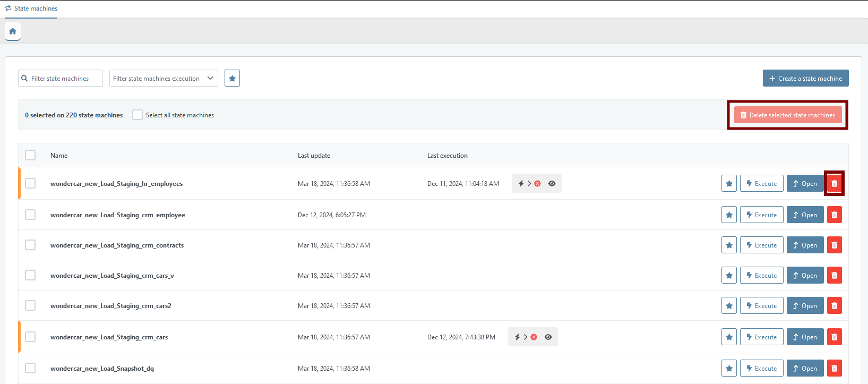Image resolution: width=868 pixels, height=384 pixels.
Task: View last execution of Staging_crm_cars eye icon
Action: coord(548,337)
